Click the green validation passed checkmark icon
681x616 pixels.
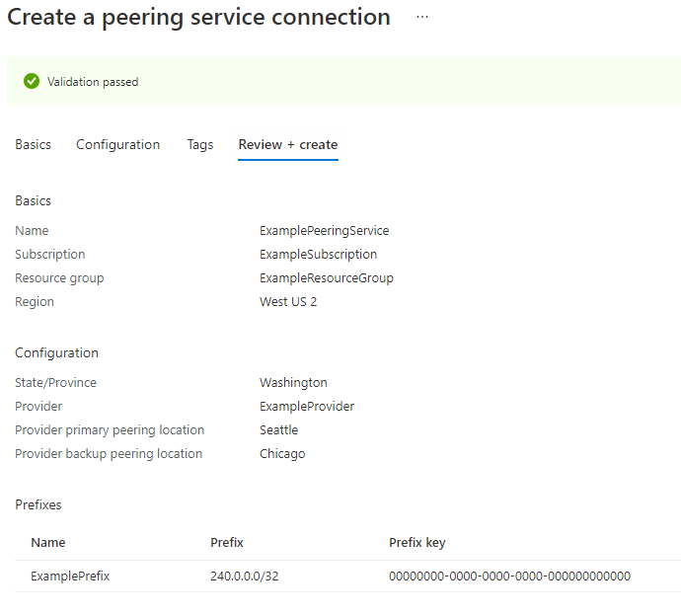pyautogui.click(x=32, y=81)
